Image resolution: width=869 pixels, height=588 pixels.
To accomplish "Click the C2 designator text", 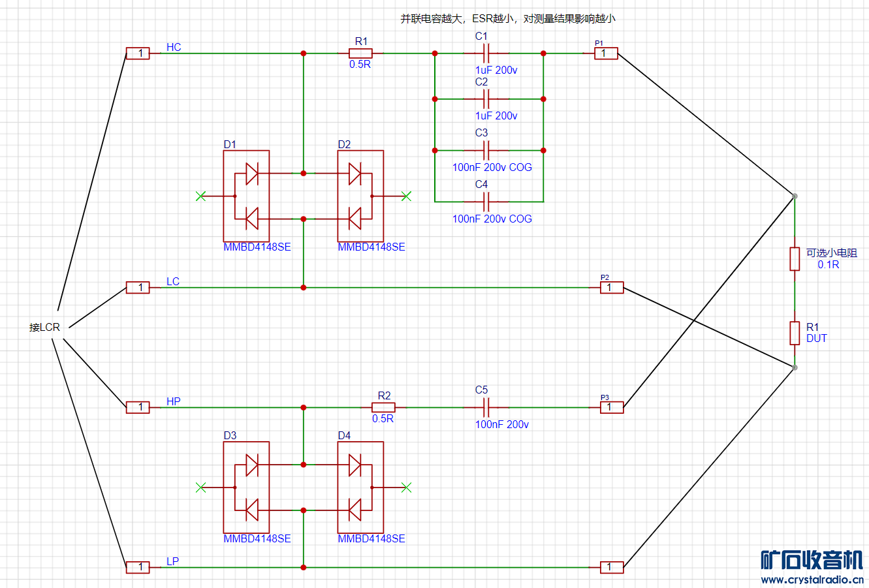I will (x=481, y=82).
